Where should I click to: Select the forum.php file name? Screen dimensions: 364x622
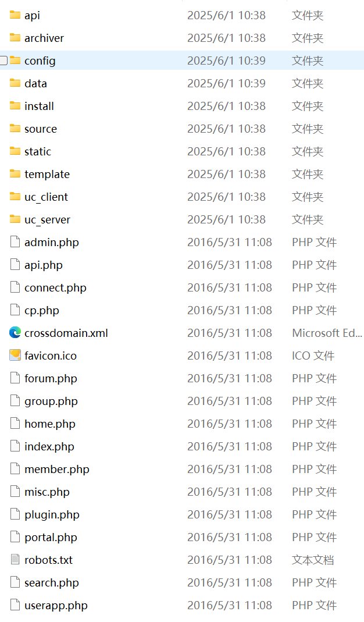coord(51,379)
